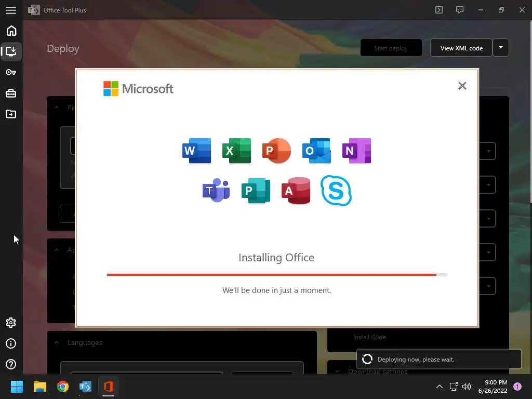Image resolution: width=532 pixels, height=399 pixels.
Task: Click the OneNote icon in installer
Action: point(356,151)
